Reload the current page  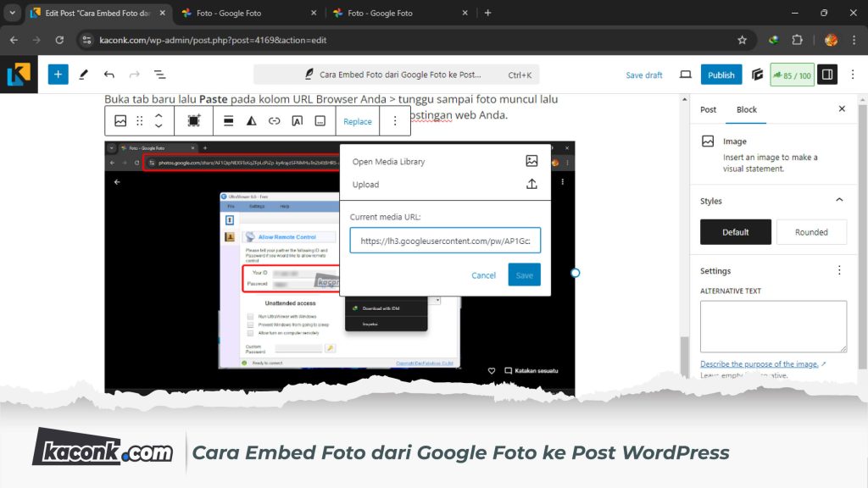[x=59, y=40]
